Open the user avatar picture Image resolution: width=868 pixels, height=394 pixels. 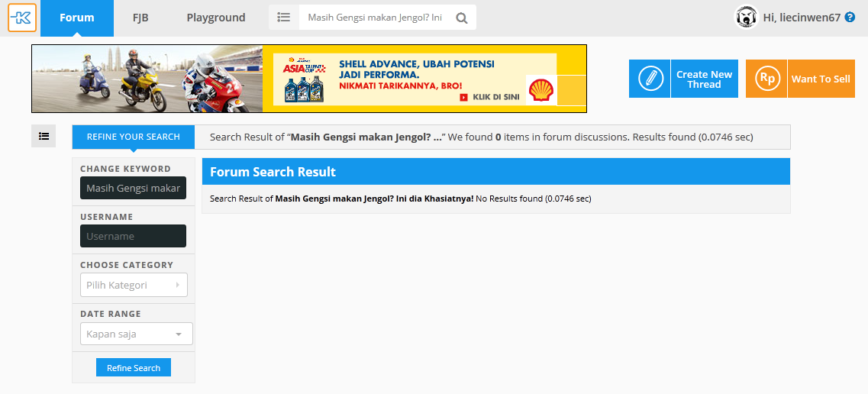coord(746,17)
